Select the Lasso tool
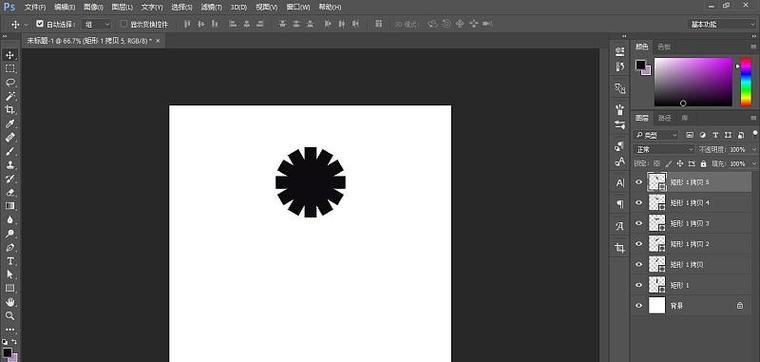Image resolution: width=760 pixels, height=362 pixels. (10, 82)
